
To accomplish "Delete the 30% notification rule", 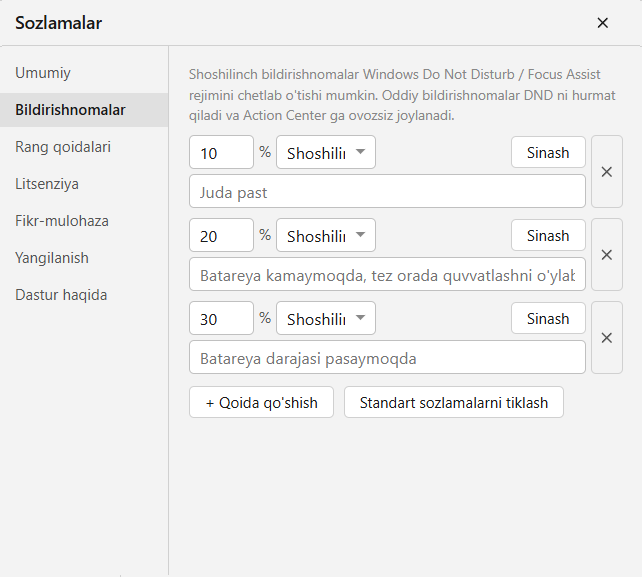I will pos(607,337).
